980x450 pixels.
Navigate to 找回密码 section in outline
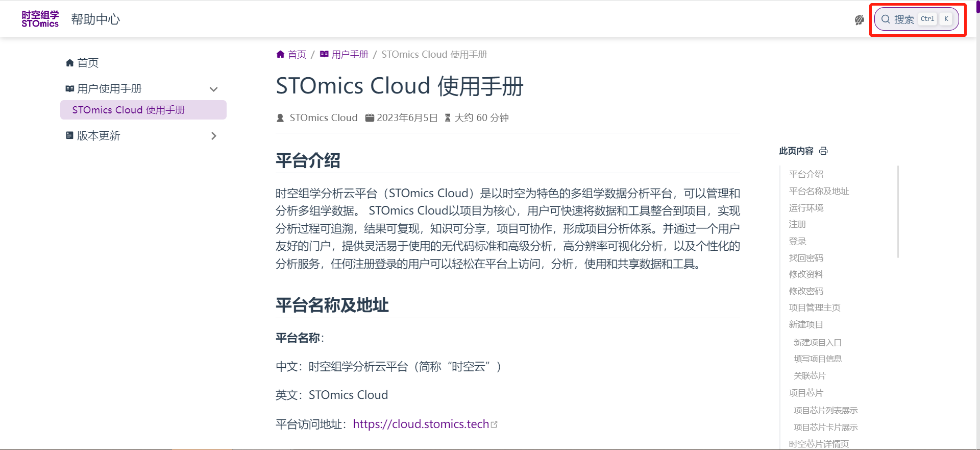(806, 258)
